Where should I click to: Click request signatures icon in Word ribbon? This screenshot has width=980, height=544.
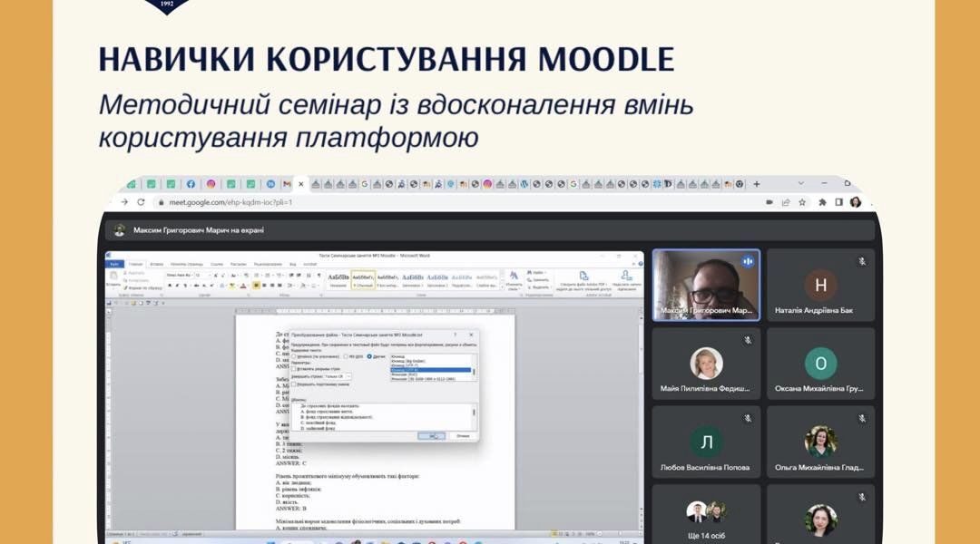pyautogui.click(x=626, y=276)
